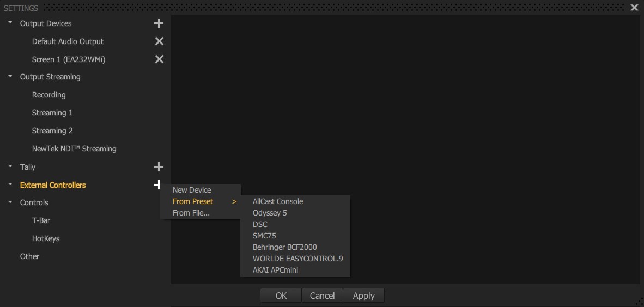Click External Controllers plus icon
This screenshot has width=644, height=307.
click(x=157, y=185)
